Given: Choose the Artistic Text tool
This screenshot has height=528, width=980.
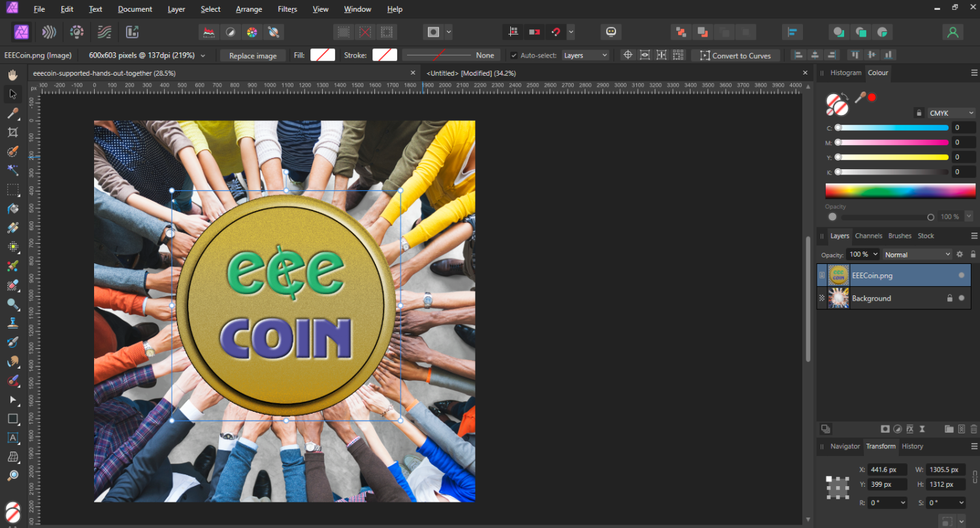Looking at the screenshot, I should pyautogui.click(x=12, y=437).
